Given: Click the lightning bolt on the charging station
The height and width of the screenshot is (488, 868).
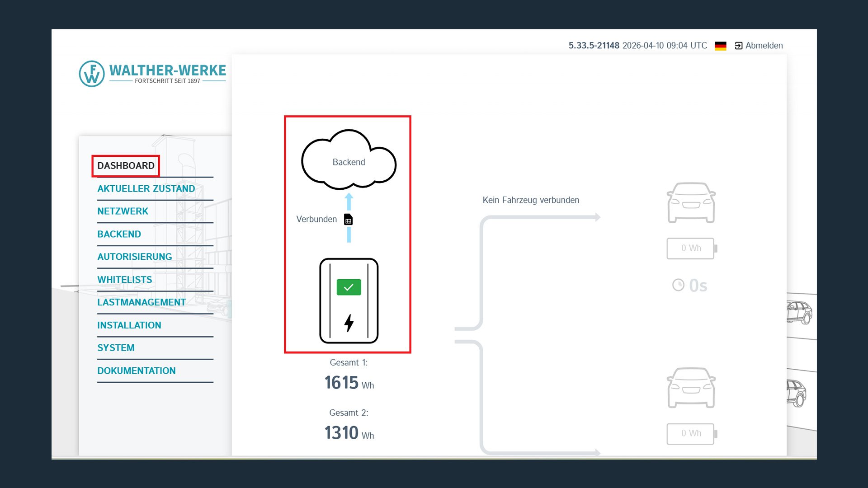Looking at the screenshot, I should (x=349, y=323).
